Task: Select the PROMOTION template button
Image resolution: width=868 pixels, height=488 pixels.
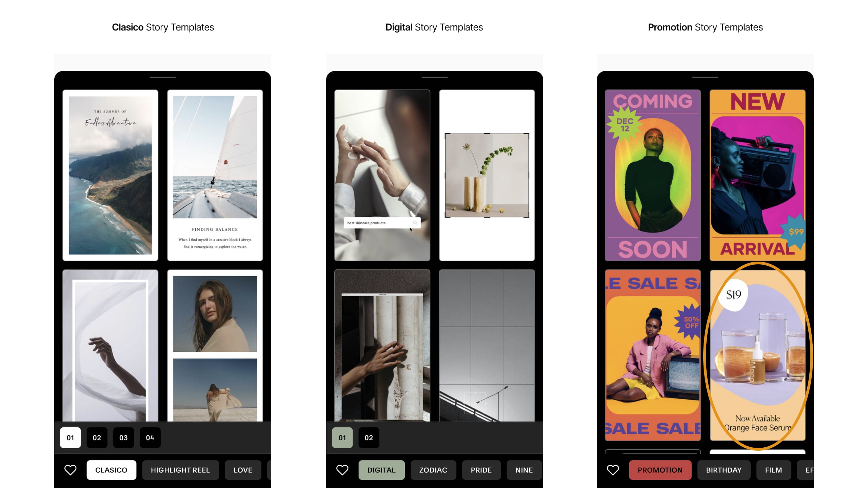Action: coord(660,470)
